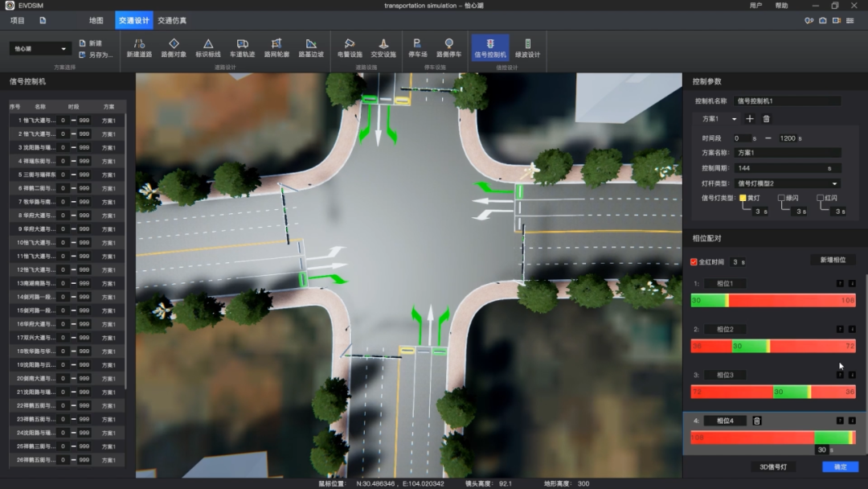Image resolution: width=868 pixels, height=489 pixels.
Task: Delete 相位4 using its trash icon
Action: (x=757, y=421)
